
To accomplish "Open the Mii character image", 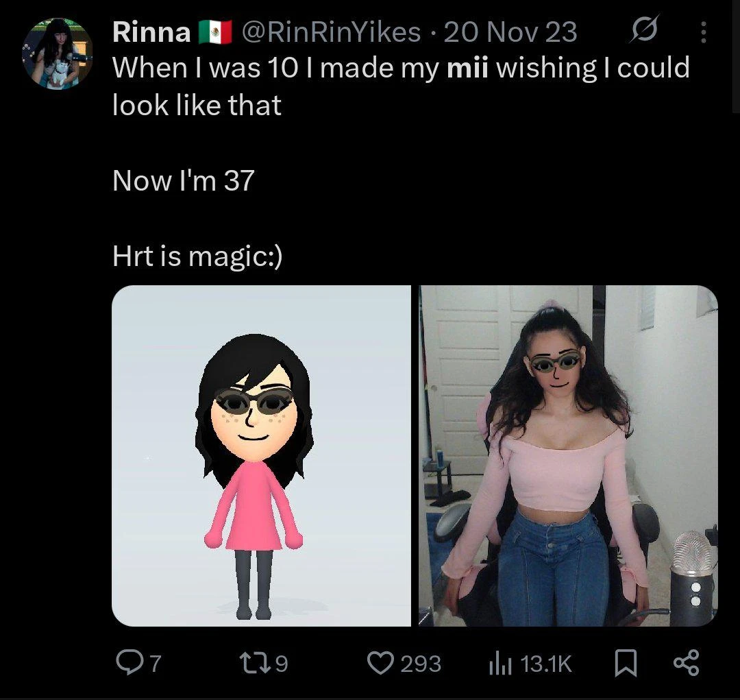I will (261, 455).
